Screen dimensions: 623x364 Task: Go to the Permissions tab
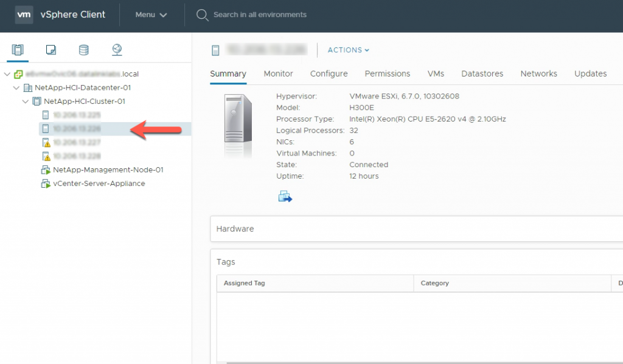(x=388, y=74)
